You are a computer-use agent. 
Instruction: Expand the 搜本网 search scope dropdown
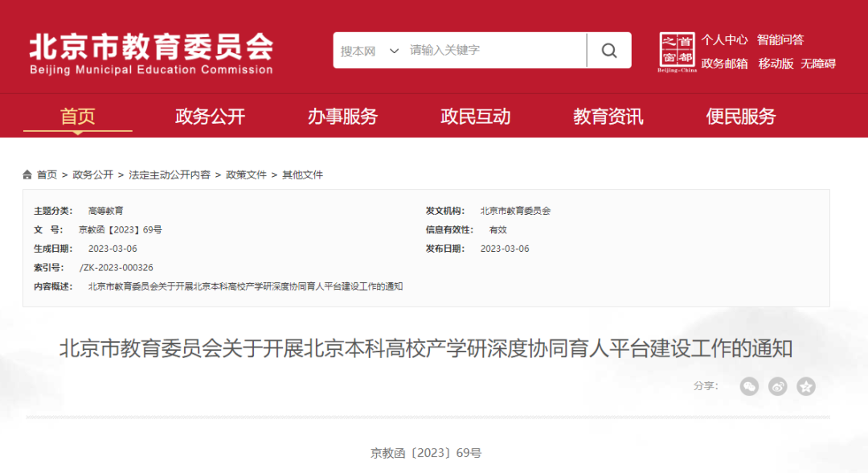370,51
